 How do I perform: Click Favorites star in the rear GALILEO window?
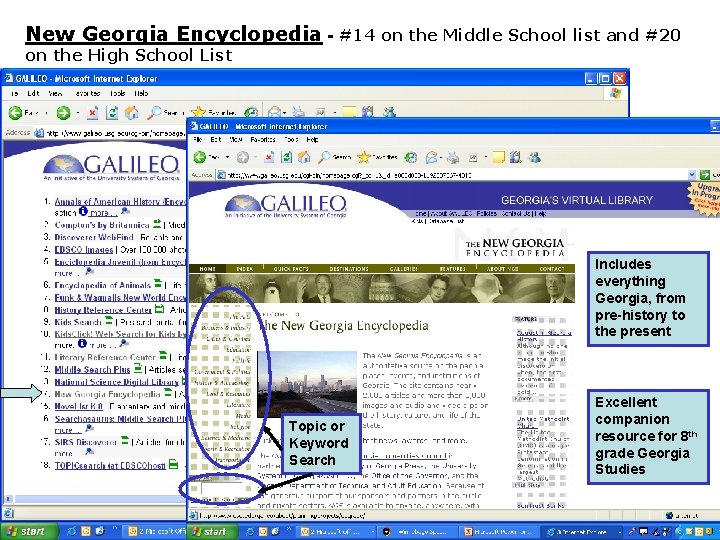tap(198, 112)
